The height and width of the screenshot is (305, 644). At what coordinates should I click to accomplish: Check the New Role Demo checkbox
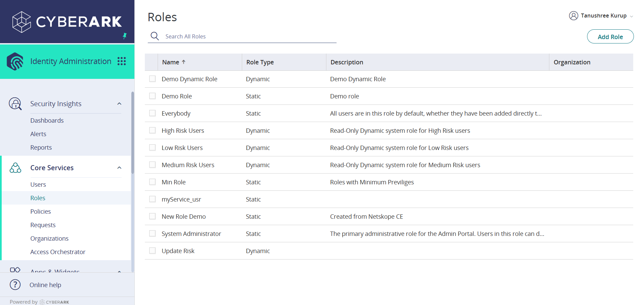pos(153,216)
